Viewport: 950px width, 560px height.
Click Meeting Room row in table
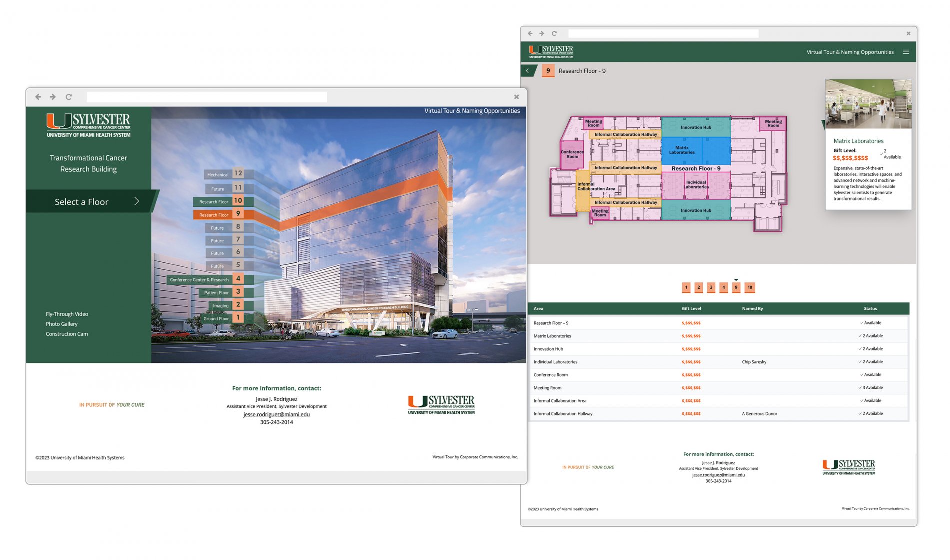(718, 388)
